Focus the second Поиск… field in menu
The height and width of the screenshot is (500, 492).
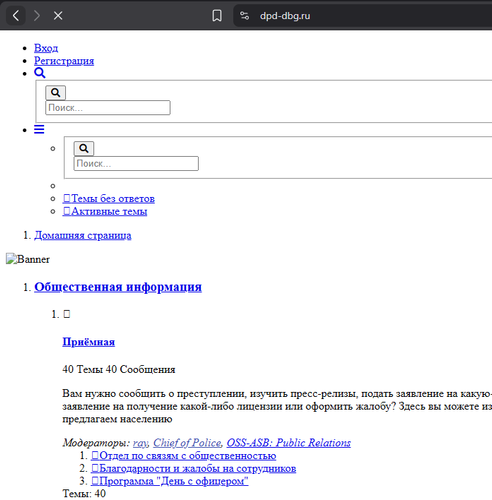(136, 164)
